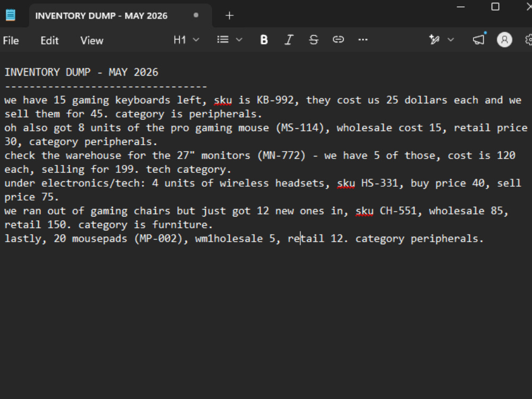Click the misspelled 'sku' before CH-551
This screenshot has height=399, width=532.
pos(364,211)
